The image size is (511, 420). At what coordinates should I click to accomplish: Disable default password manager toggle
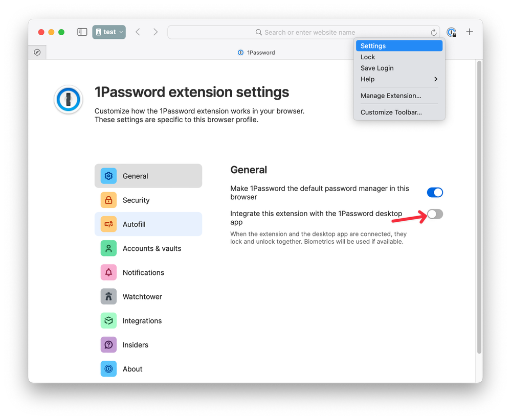(x=435, y=193)
